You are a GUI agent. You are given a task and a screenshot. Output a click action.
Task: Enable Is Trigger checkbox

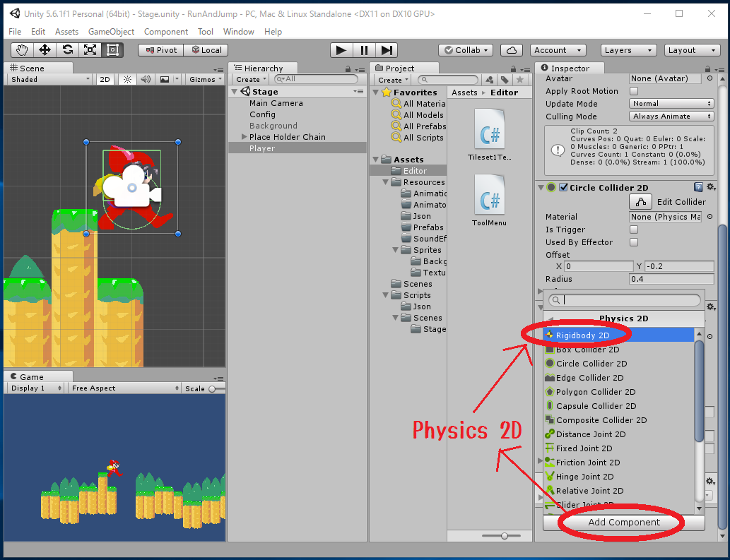tap(634, 230)
